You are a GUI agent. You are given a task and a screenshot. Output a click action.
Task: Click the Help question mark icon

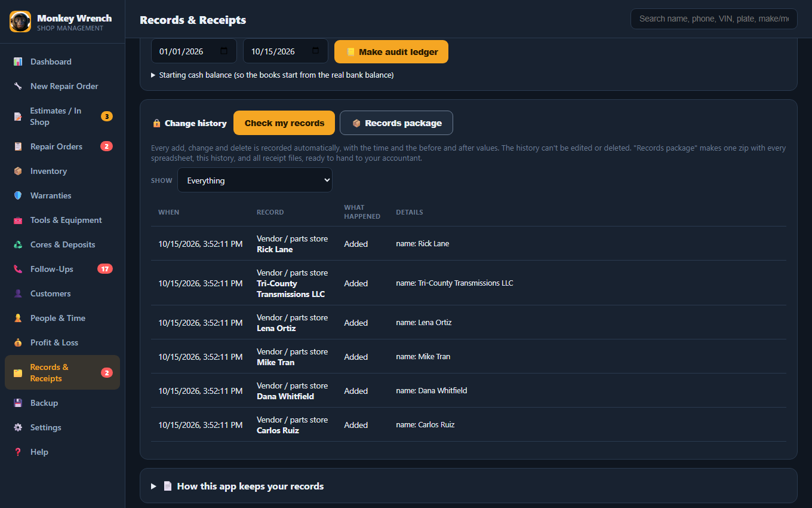(18, 452)
